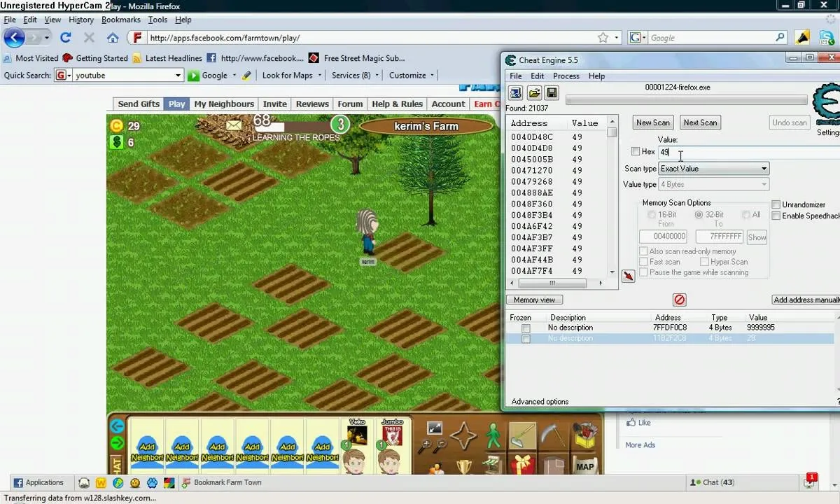
Task: Click the green right arrow in neighbor bar
Action: coord(117,443)
